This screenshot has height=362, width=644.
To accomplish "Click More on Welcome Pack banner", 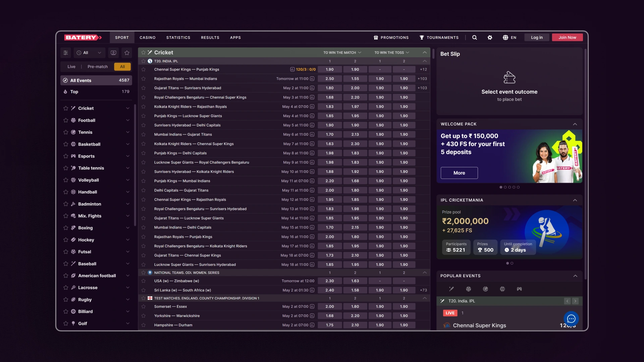I will click(x=459, y=173).
